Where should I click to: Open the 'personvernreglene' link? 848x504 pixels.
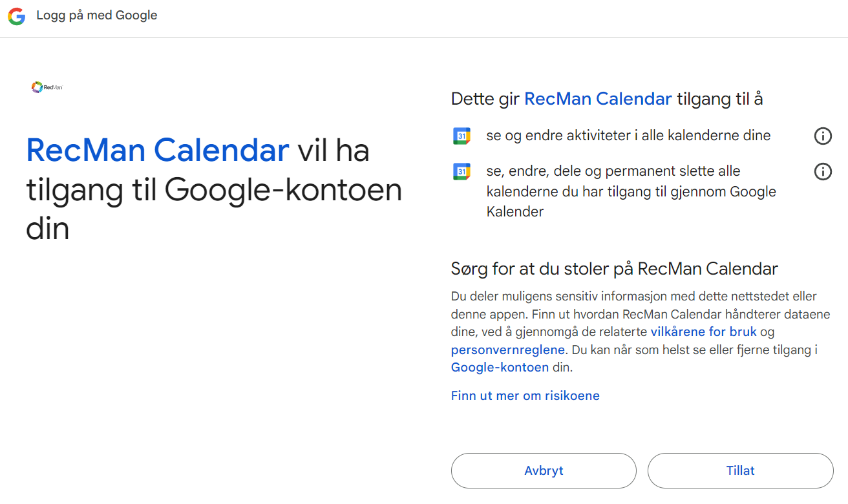click(508, 350)
